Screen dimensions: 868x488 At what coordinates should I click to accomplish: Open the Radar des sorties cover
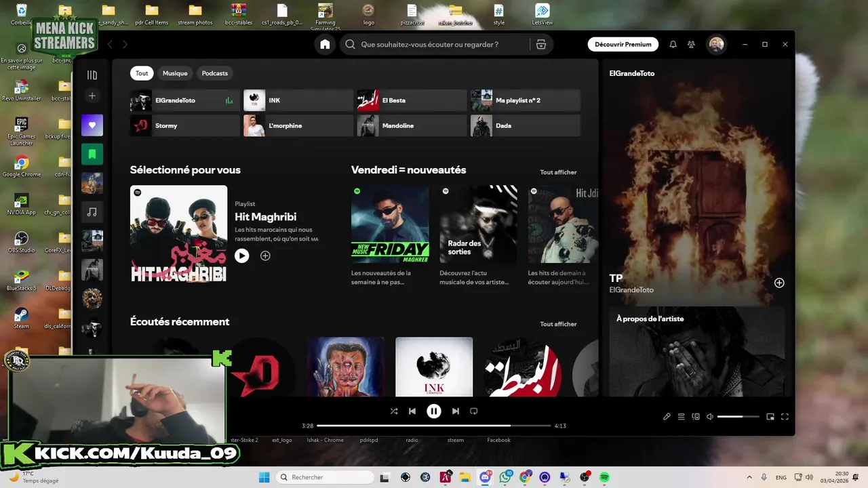click(x=479, y=224)
